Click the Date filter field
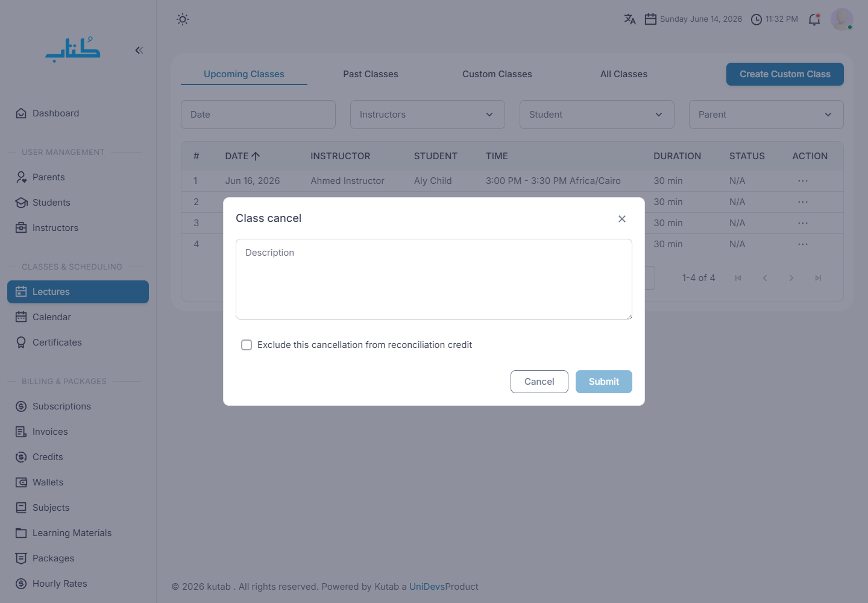 258,115
